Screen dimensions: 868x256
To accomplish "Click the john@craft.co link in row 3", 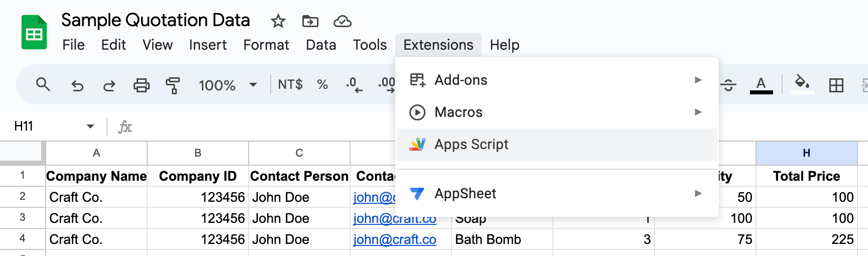I will pyautogui.click(x=395, y=218).
